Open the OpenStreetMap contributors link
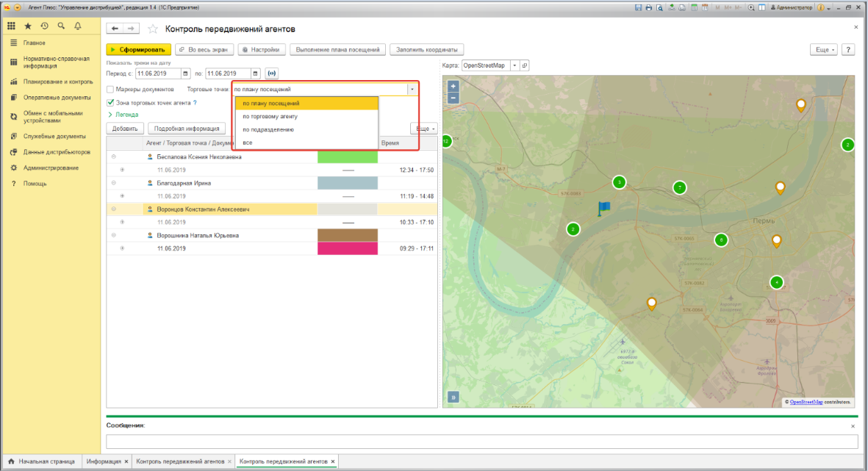This screenshot has height=471, width=868. click(x=806, y=402)
